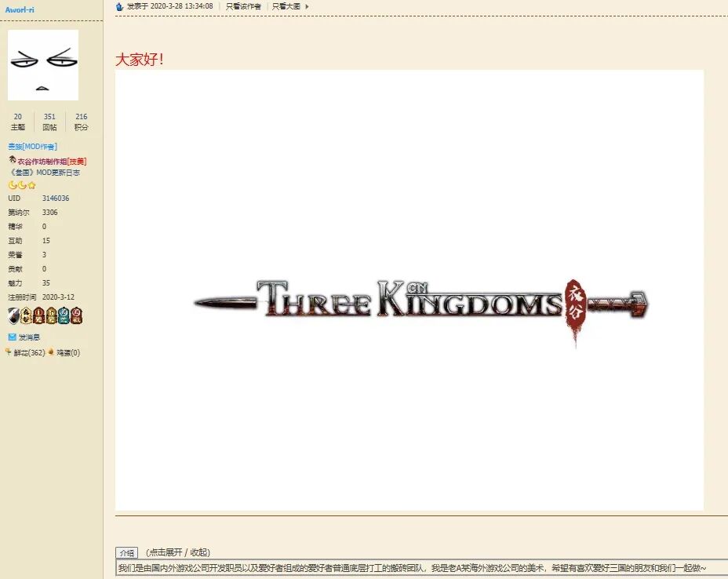Click 发消息 to send a message

(29, 337)
